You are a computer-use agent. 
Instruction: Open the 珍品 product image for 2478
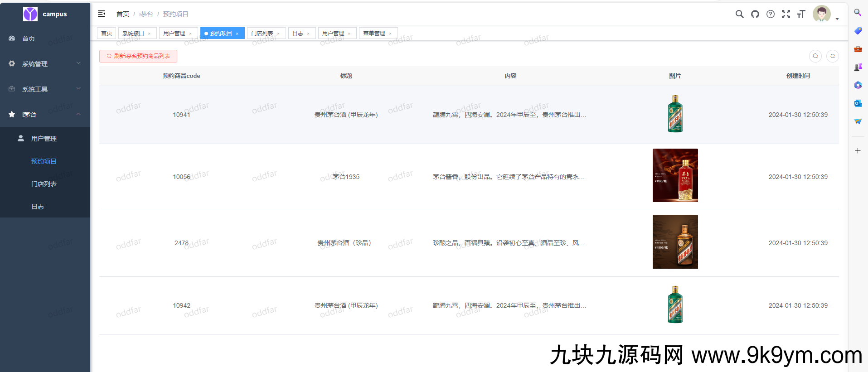(x=675, y=242)
